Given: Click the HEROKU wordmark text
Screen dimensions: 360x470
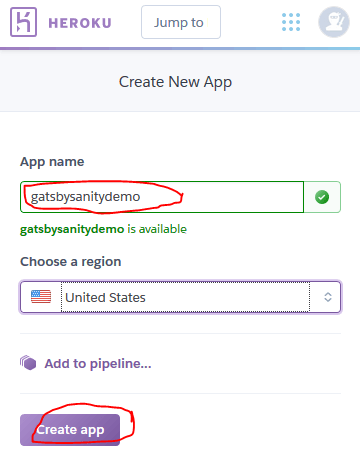Looking at the screenshot, I should (80, 23).
